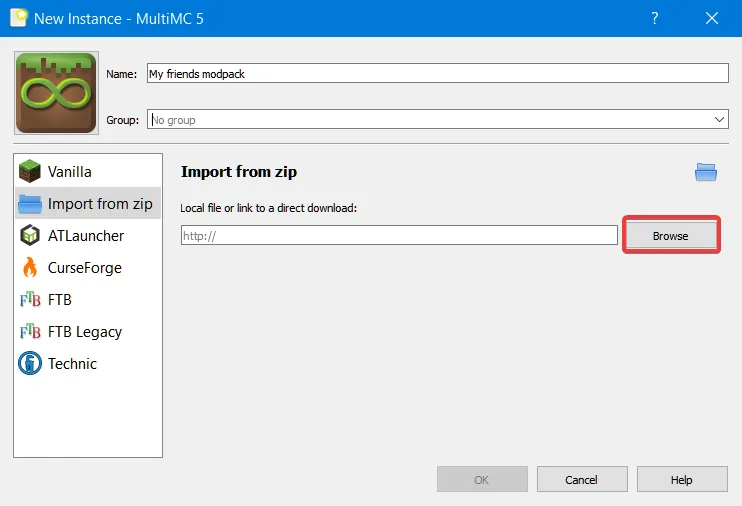Select the ATLauncher source label
The image size is (742, 506).
point(86,236)
